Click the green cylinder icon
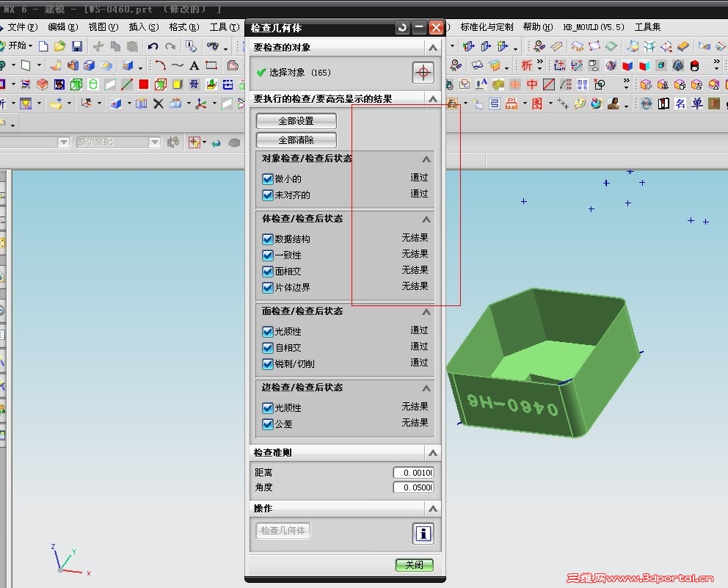 click(x=93, y=84)
